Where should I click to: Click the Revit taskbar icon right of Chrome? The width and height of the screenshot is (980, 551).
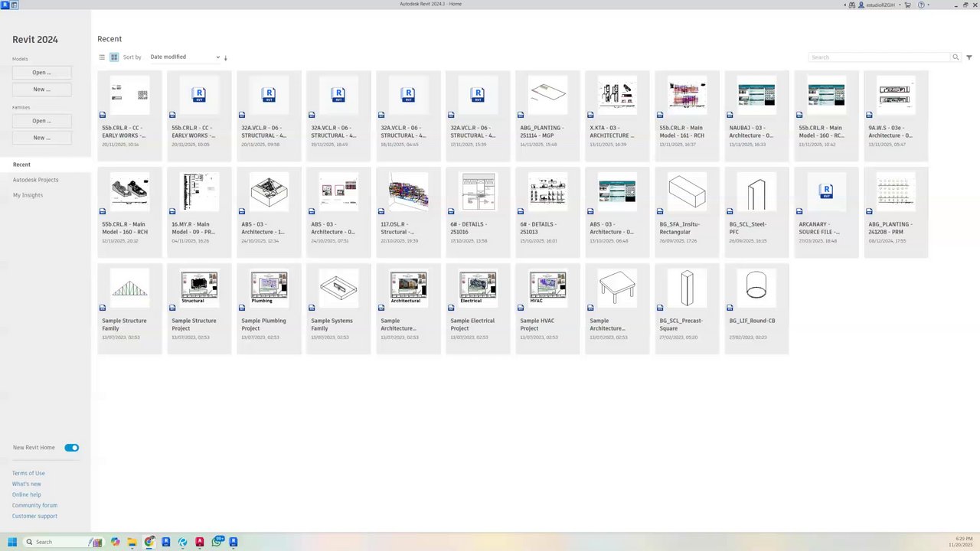[x=165, y=542]
